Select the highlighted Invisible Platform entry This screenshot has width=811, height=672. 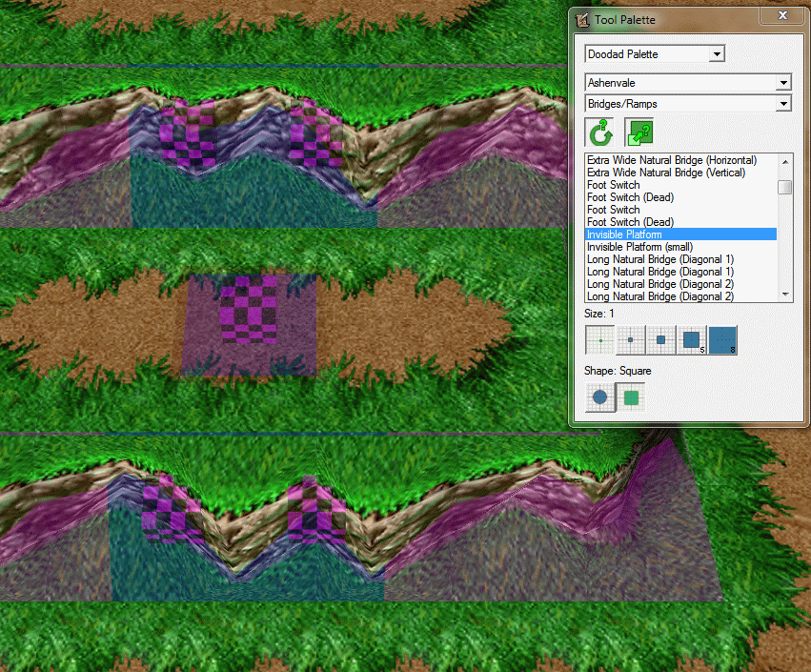point(680,234)
